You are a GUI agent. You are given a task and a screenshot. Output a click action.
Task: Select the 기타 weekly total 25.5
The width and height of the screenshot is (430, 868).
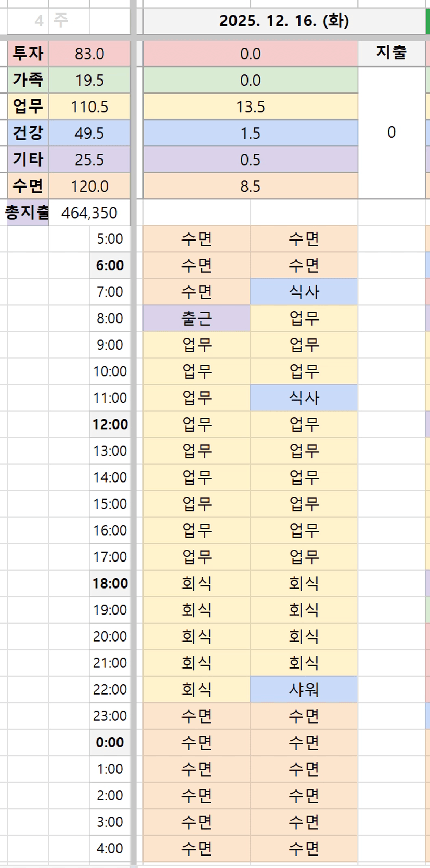coord(89,160)
